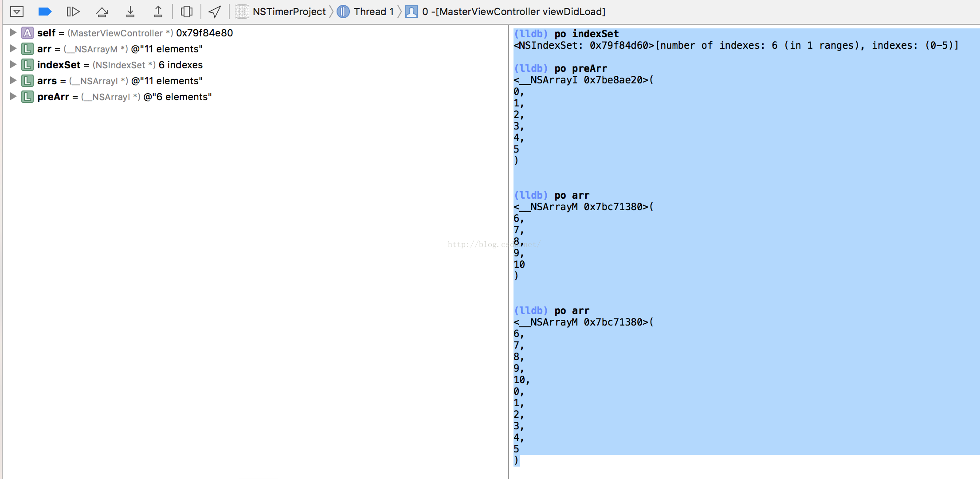Expand the preArr variable

pyautogui.click(x=13, y=96)
